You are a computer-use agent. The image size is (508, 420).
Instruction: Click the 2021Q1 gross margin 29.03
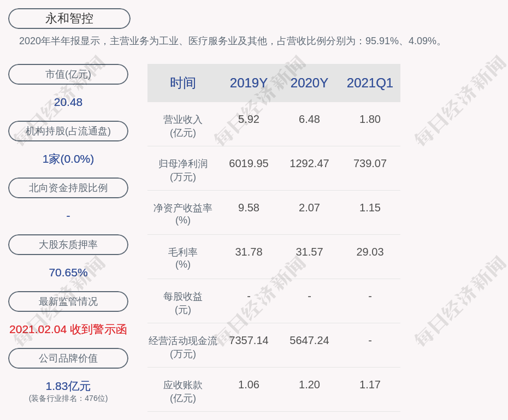370,252
